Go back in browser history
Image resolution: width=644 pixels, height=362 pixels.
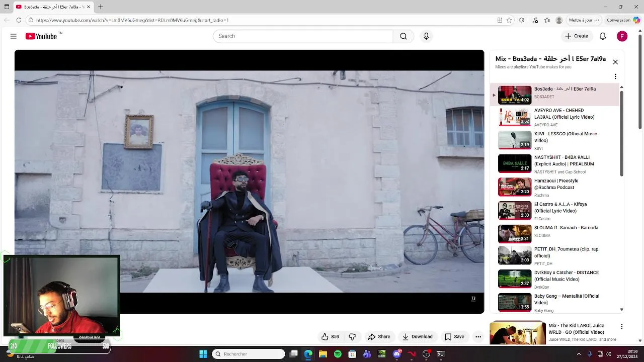pos(7,20)
